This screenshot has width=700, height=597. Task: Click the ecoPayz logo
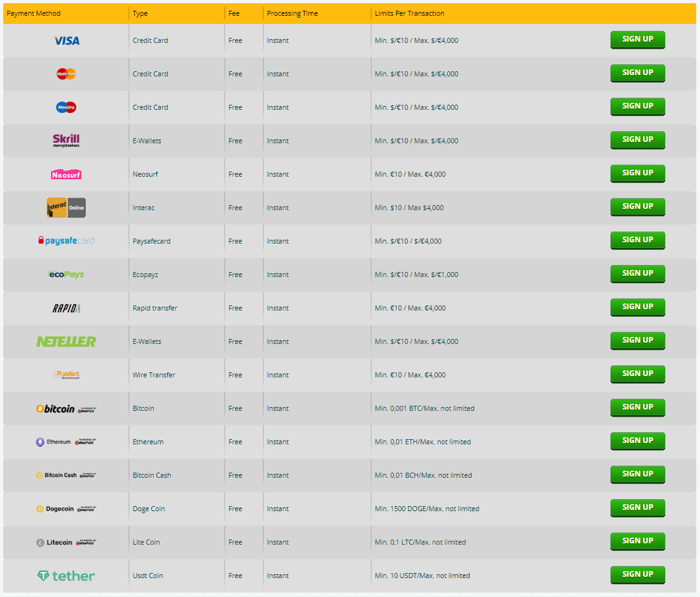pos(66,275)
